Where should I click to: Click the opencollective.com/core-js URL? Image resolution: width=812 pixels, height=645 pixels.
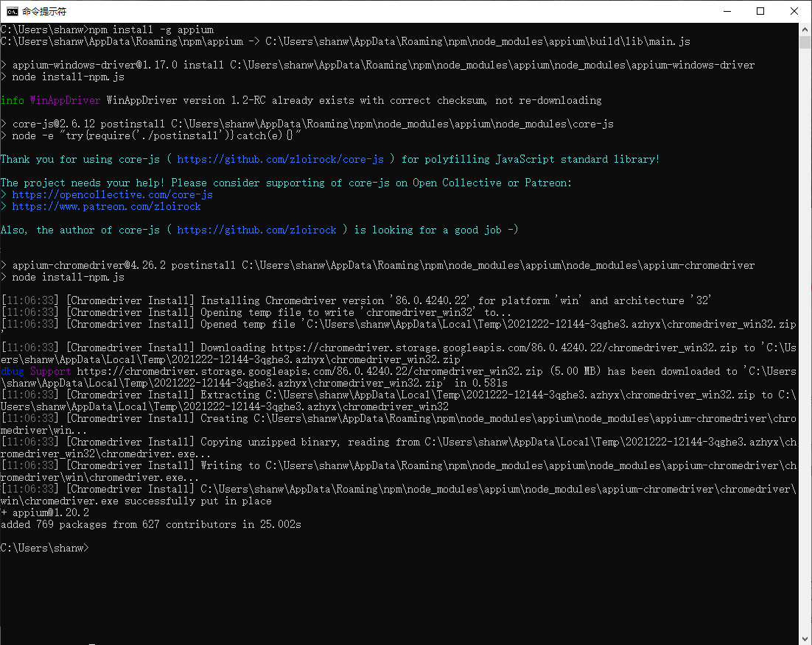(113, 194)
